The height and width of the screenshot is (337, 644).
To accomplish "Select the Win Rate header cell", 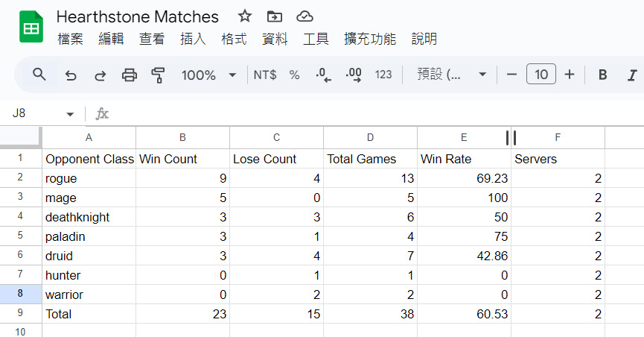I will pyautogui.click(x=463, y=159).
